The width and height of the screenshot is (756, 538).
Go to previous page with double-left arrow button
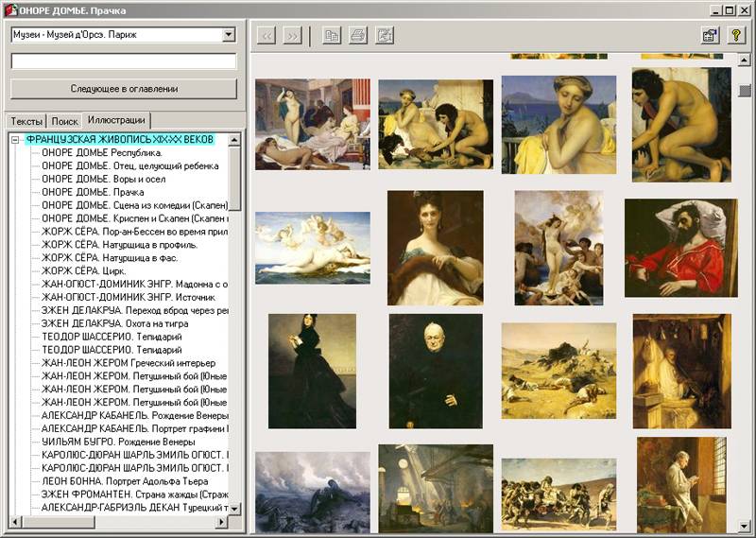pyautogui.click(x=266, y=35)
